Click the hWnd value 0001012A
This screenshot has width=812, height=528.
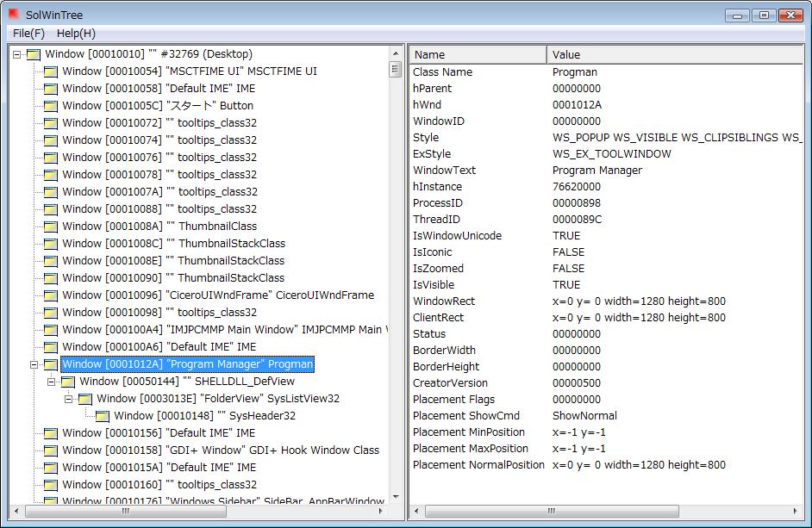tap(577, 104)
